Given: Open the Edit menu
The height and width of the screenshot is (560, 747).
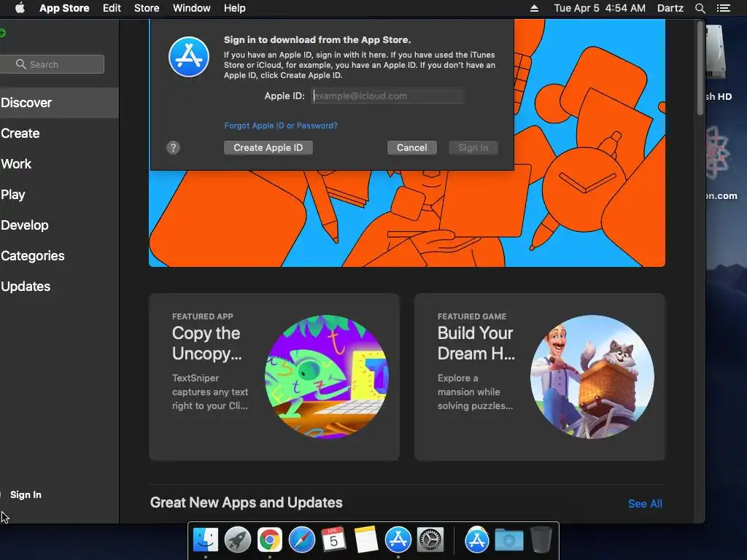Looking at the screenshot, I should point(112,8).
